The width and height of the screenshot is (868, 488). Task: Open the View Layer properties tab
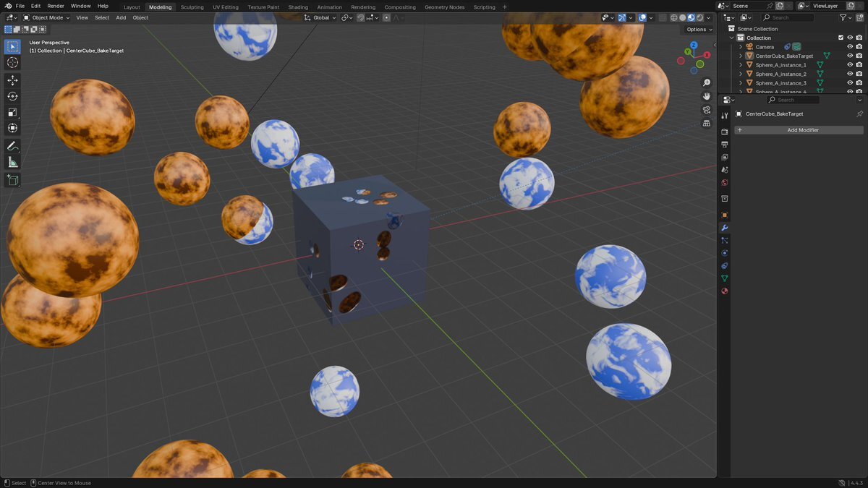[x=725, y=157]
